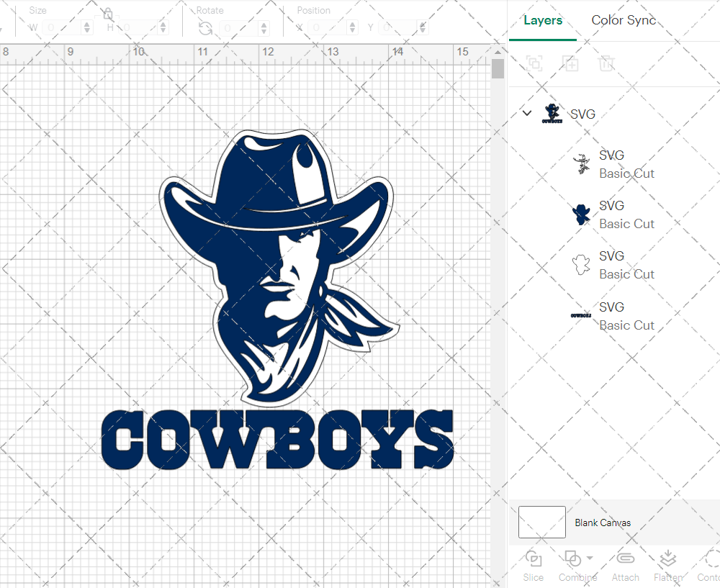Click the Attach tool
This screenshot has width=720, height=588.
pyautogui.click(x=625, y=566)
